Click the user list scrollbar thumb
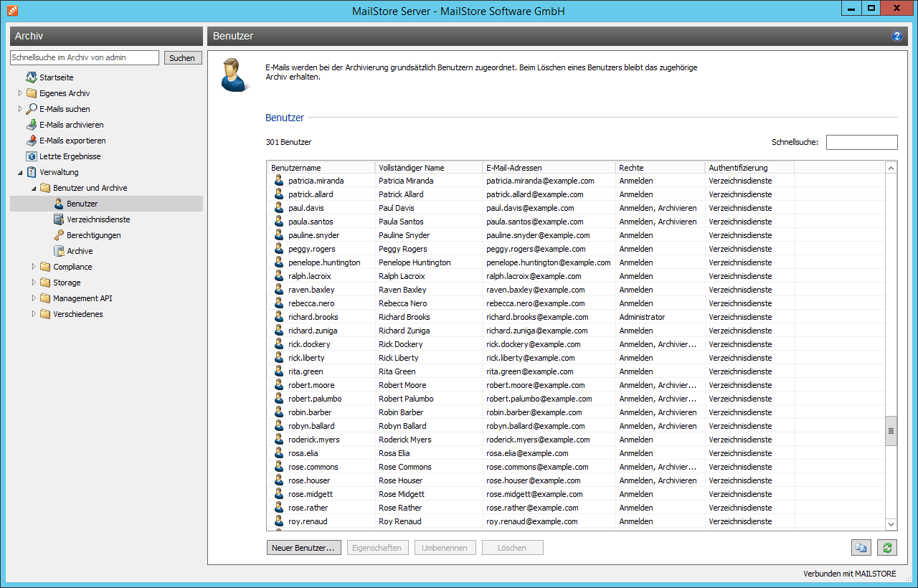Viewport: 918px width, 588px height. click(x=891, y=431)
